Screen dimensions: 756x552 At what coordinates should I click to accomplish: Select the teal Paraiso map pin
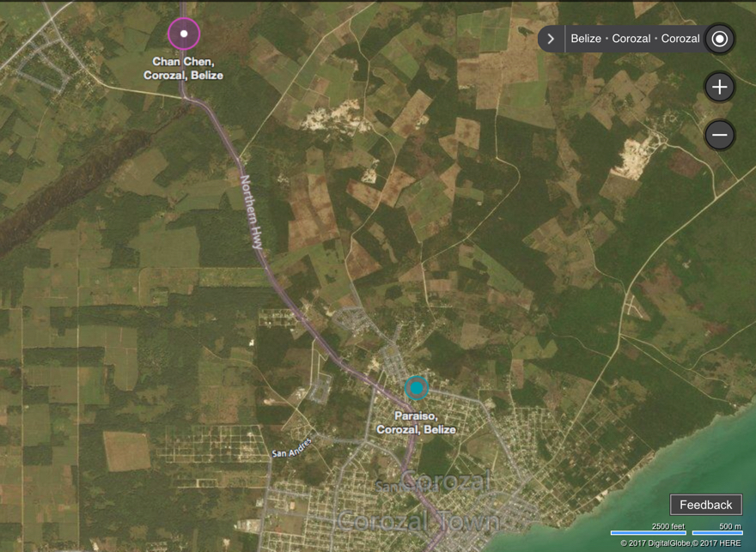point(417,389)
